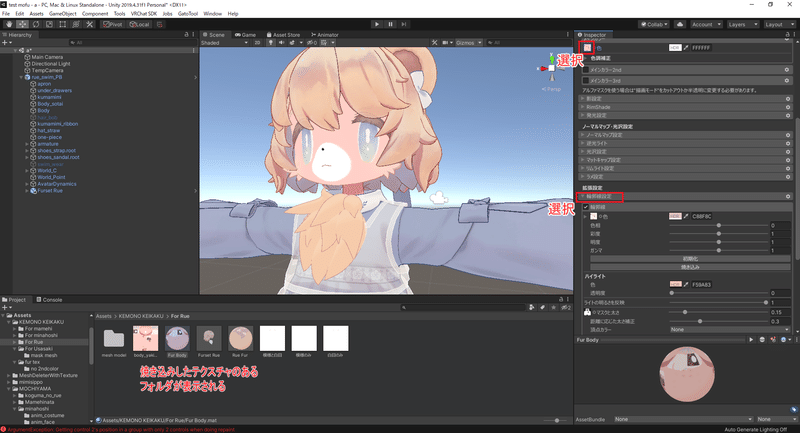The image size is (800, 433).
Task: Click the Hierarchy add (+) button
Action: click(5, 43)
